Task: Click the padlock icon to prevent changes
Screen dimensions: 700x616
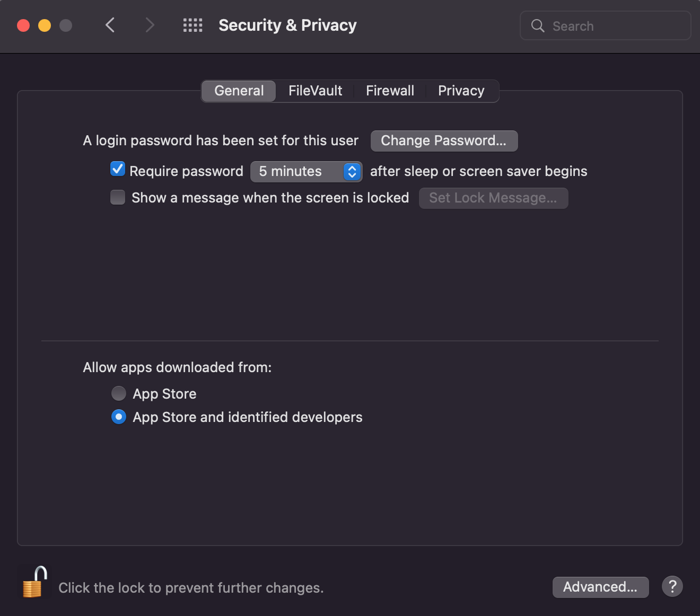Action: (x=34, y=583)
